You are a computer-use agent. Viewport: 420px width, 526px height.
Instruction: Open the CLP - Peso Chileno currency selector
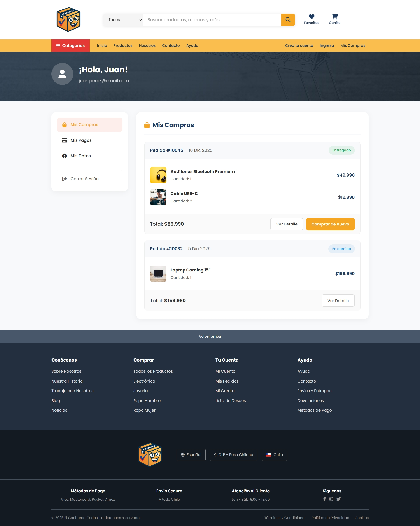(233, 455)
